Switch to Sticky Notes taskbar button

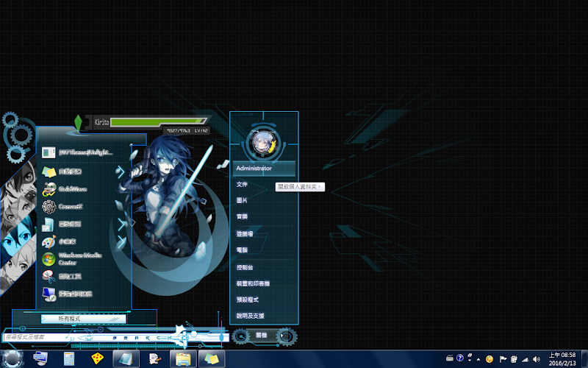212,358
